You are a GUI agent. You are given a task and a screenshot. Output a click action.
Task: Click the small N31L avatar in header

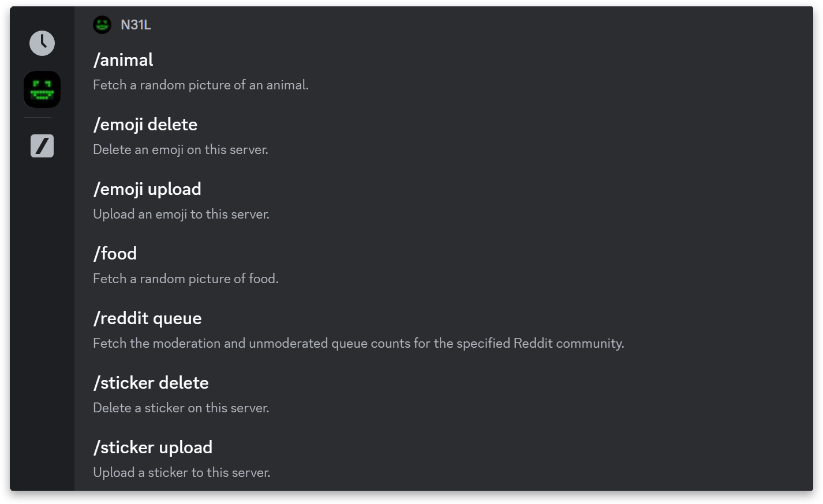[x=102, y=25]
